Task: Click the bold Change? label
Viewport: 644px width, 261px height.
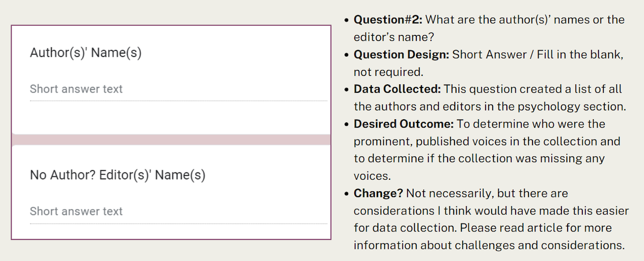Action: pos(378,193)
